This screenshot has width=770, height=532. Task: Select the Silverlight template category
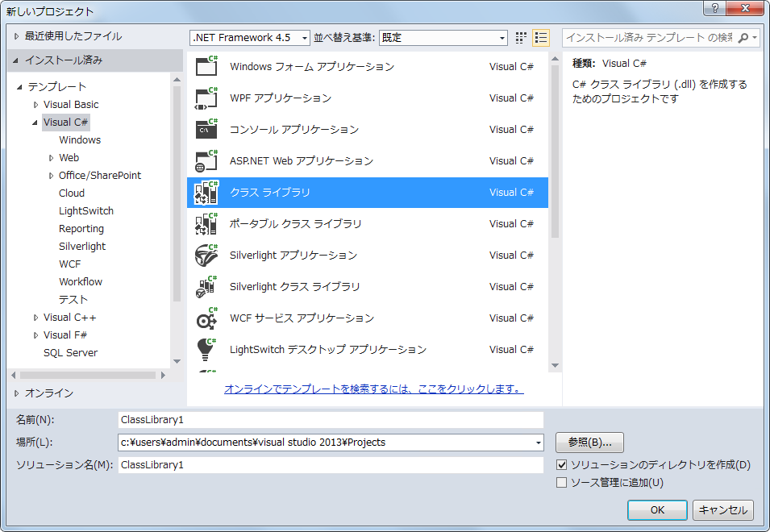[x=82, y=246]
